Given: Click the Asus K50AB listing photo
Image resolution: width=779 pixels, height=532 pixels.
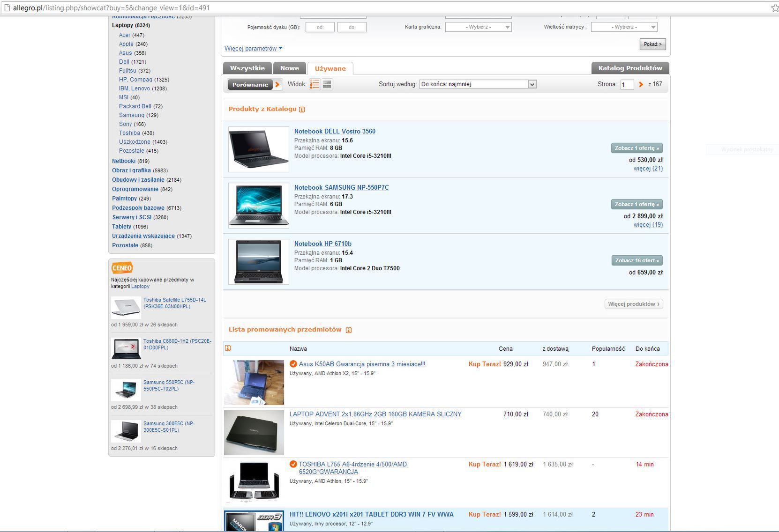Looking at the screenshot, I should tap(254, 383).
